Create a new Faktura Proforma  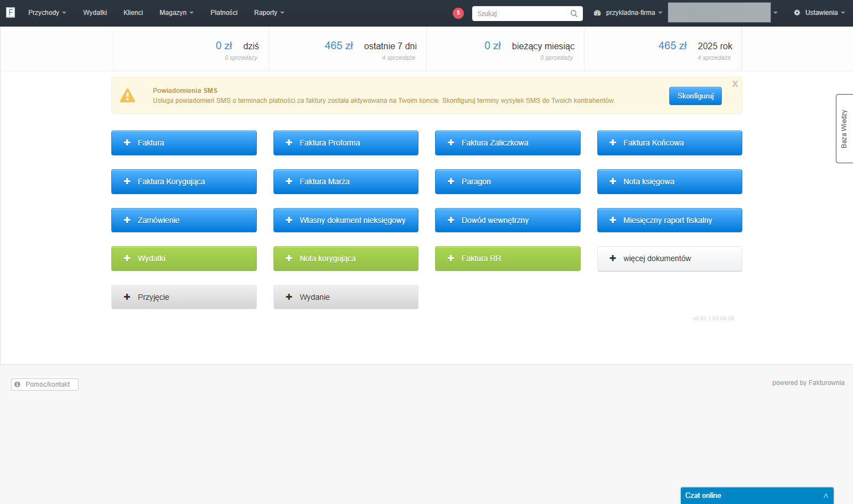pos(346,143)
